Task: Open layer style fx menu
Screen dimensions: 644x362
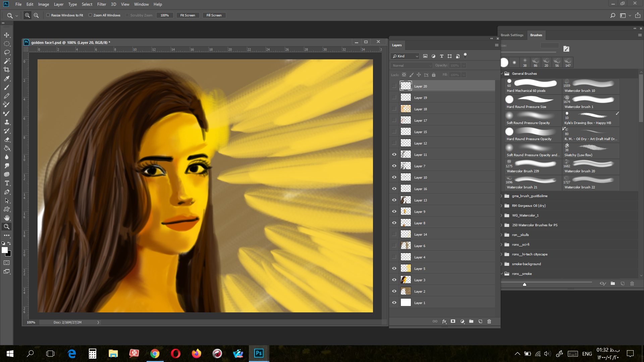Action: coord(444,321)
